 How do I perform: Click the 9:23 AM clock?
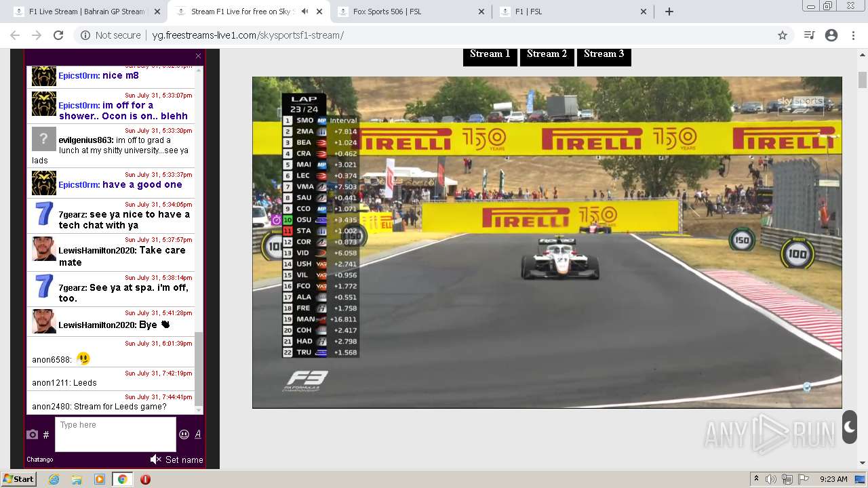(833, 479)
